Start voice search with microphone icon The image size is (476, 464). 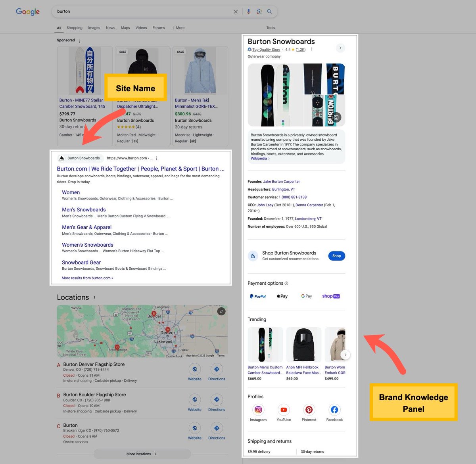(248, 12)
